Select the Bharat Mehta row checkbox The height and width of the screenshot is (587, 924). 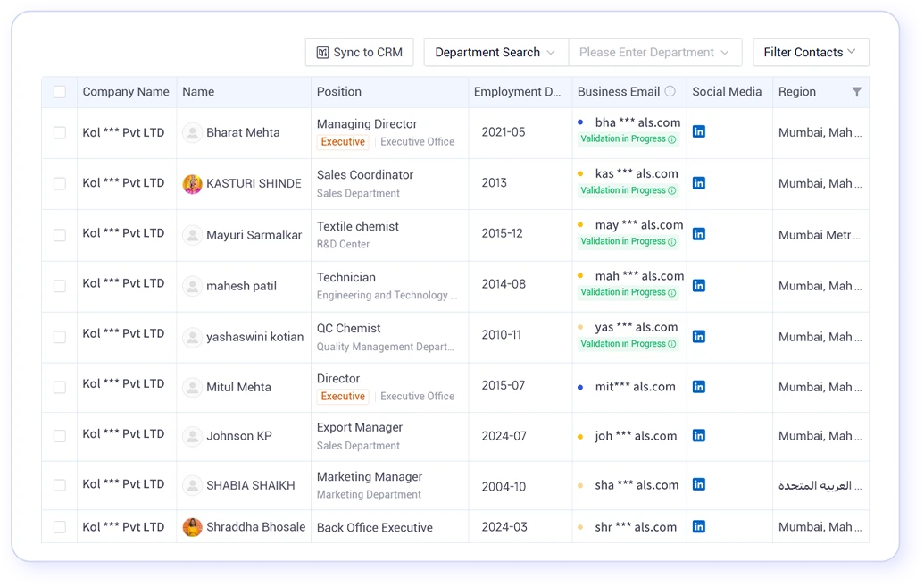pos(60,133)
